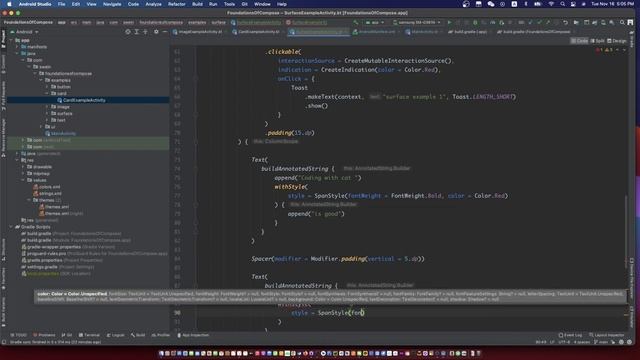Click the Project vertical sidebar tab
640x360 pixels.
tap(3, 40)
